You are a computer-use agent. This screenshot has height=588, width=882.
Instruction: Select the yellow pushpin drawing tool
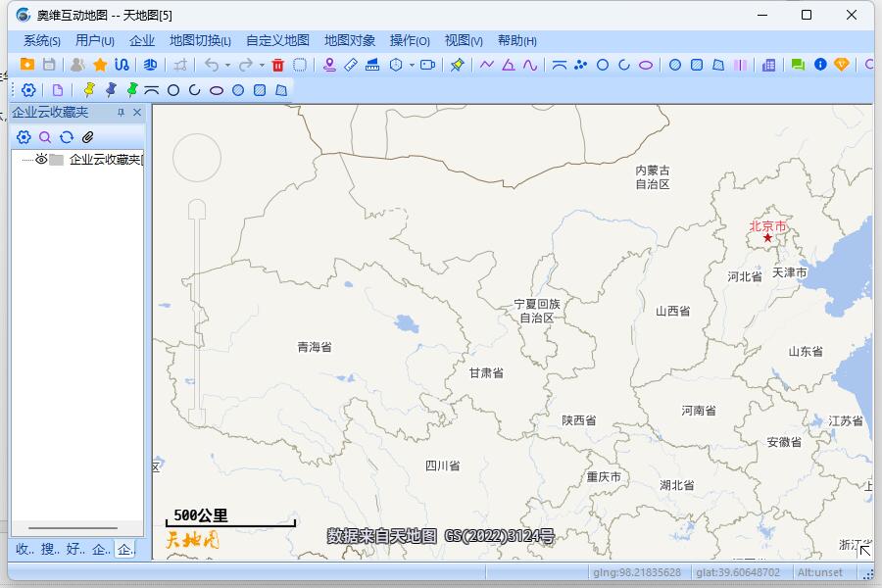click(x=458, y=66)
